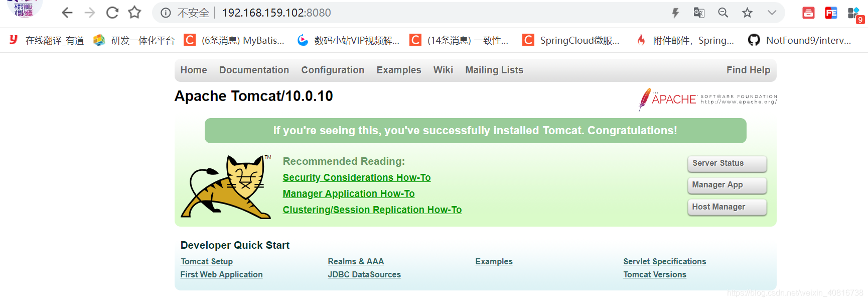Click the Tomcat cat mascot image
868x302 pixels.
[226, 187]
